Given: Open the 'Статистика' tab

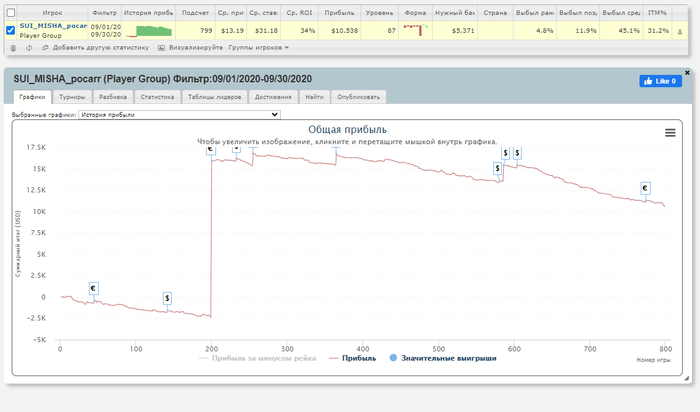Looking at the screenshot, I should [157, 97].
